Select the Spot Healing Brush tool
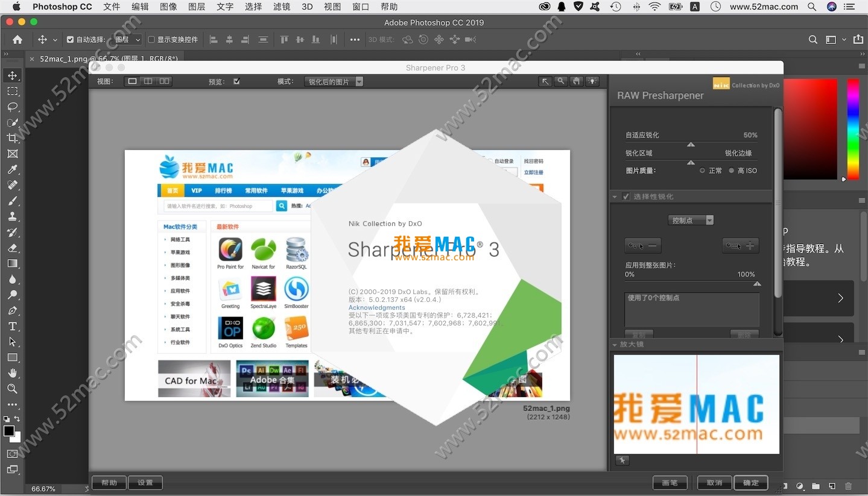The height and width of the screenshot is (496, 868). coord(12,185)
